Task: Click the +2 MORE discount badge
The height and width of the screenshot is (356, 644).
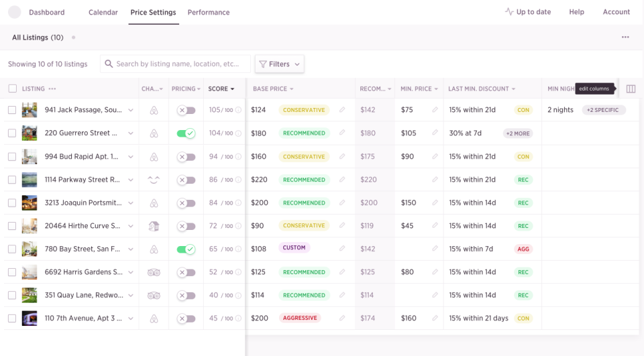Action: [x=517, y=133]
